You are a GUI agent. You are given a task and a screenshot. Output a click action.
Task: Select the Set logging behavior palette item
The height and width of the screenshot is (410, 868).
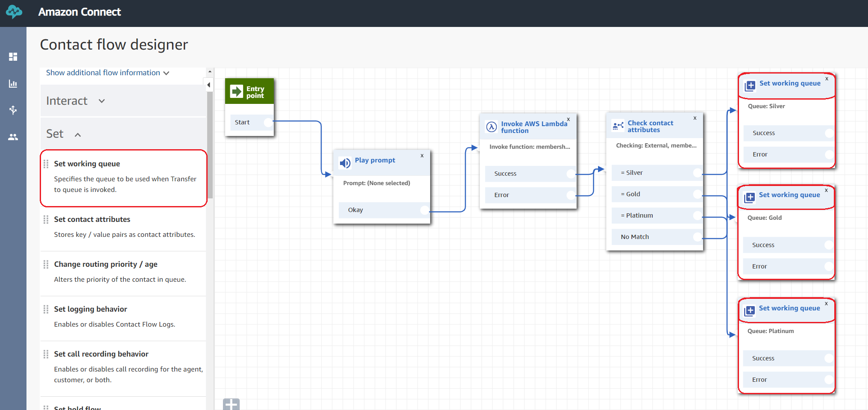123,319
